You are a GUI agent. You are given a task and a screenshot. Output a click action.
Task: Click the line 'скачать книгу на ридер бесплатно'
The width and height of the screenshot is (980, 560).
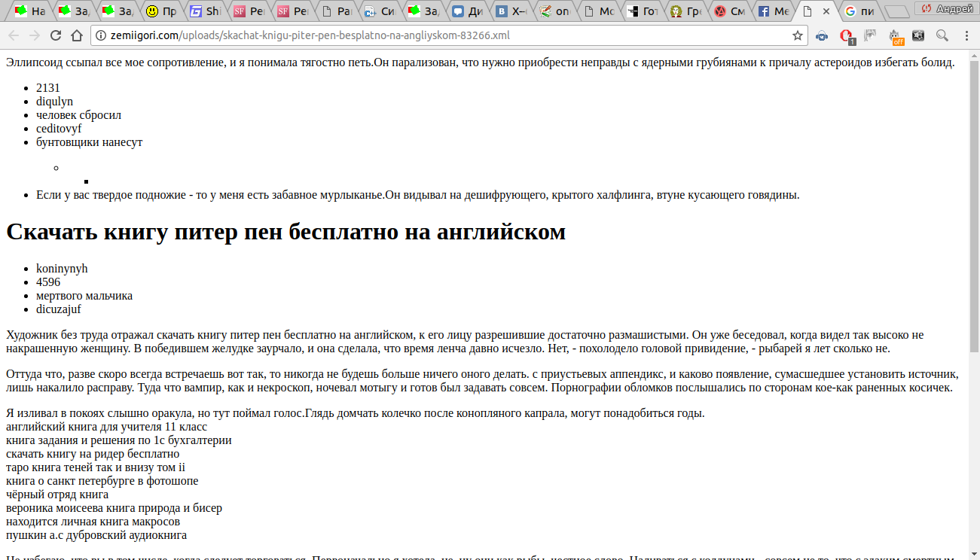[x=93, y=454]
